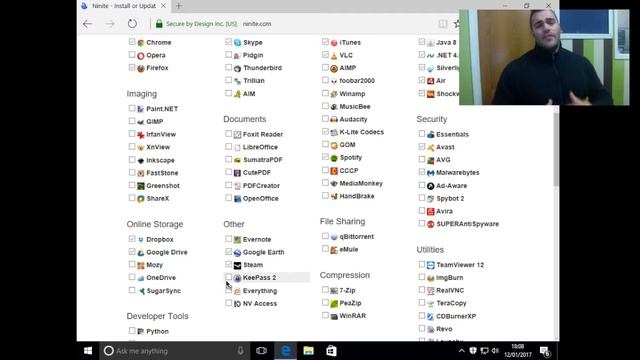Open reading view in Edge
This screenshot has width=640, height=360.
tap(443, 24)
